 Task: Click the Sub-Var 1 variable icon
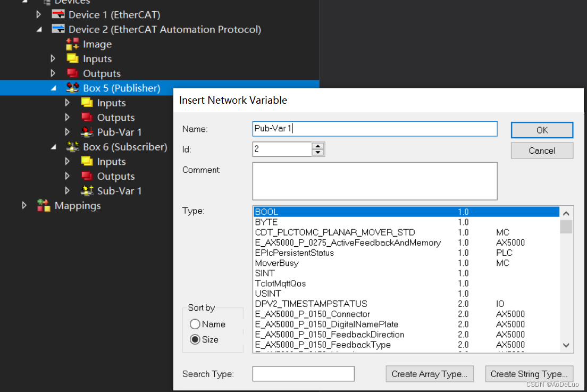[x=87, y=190]
